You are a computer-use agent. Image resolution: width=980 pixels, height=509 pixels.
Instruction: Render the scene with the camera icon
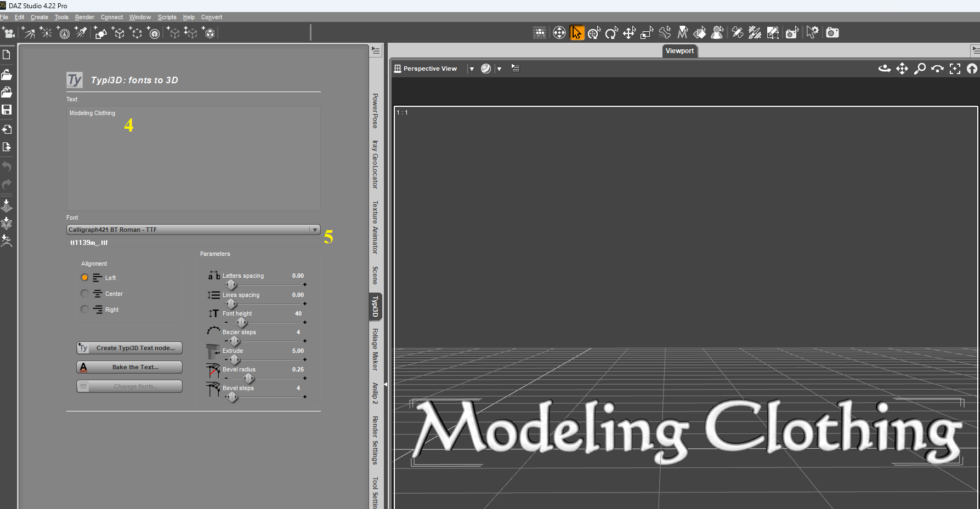pos(832,33)
